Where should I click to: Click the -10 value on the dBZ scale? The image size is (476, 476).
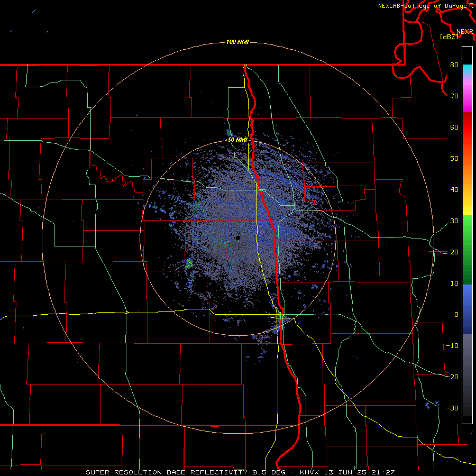click(x=452, y=346)
